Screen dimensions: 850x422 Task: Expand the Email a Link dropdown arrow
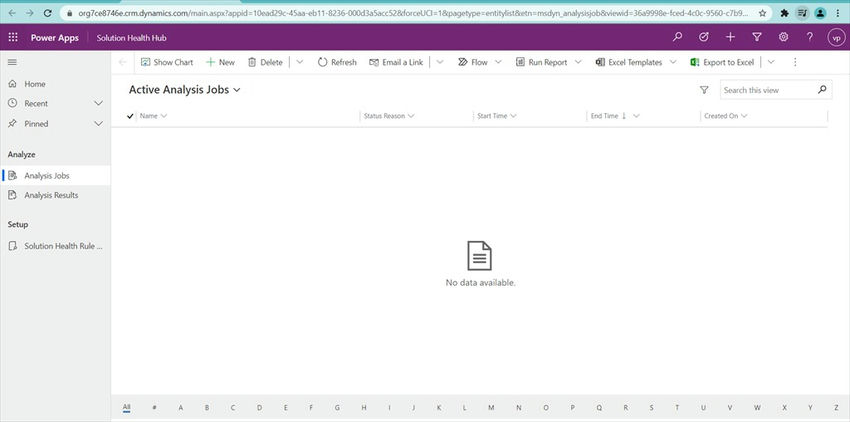pos(440,62)
